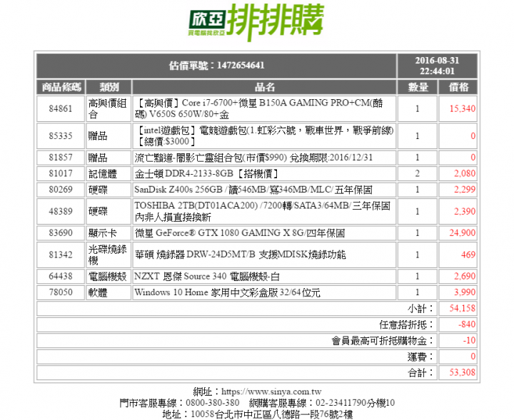The height and width of the screenshot is (420, 514).
Task: Click the 光碟燒錄機 category cell
Action: [109, 255]
